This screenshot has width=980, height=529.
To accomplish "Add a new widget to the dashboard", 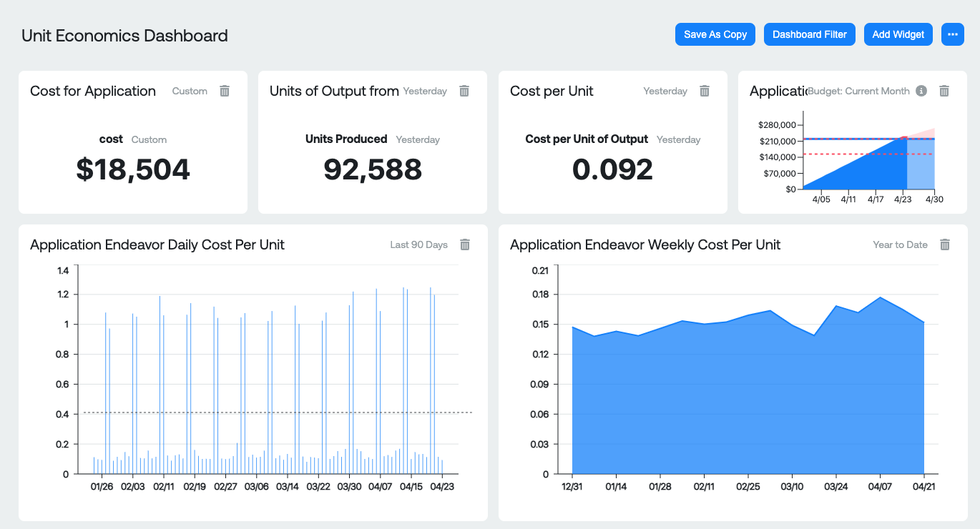I will coord(898,34).
